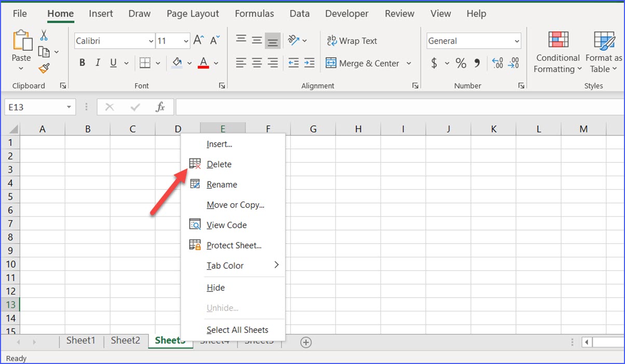Choose Select All Sheets

(x=233, y=330)
